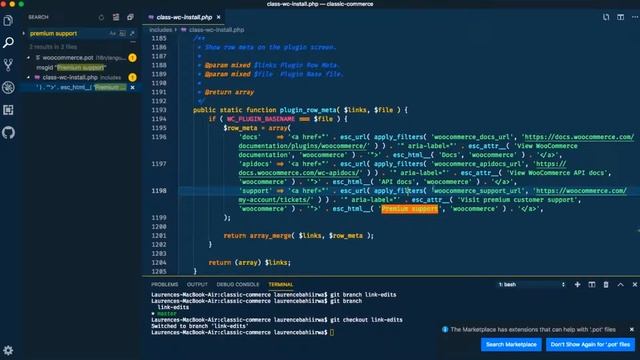Close the class-wc-install.php editor tab

point(219,17)
